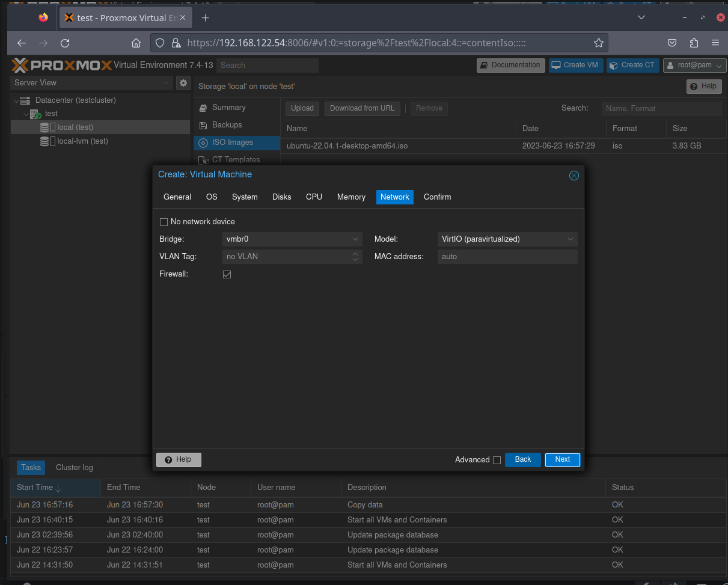
Task: Check the No network device checkbox
Action: tap(164, 222)
